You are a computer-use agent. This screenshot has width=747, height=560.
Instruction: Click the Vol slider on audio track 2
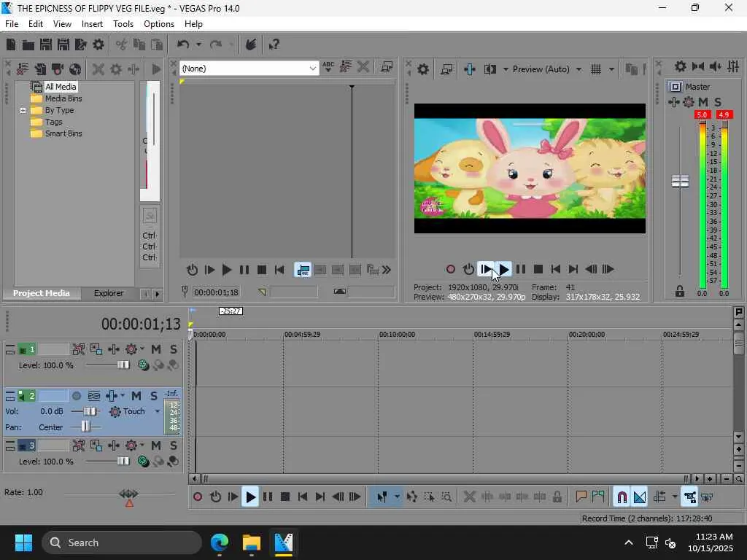pos(90,412)
